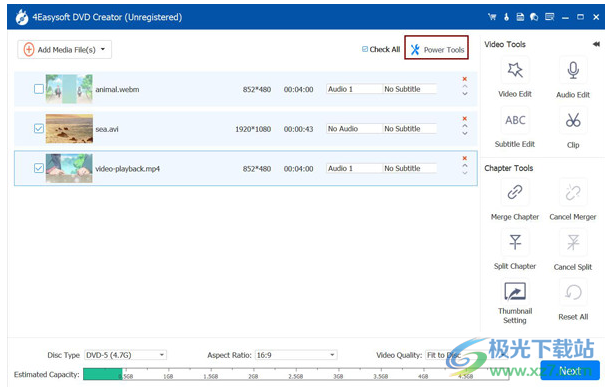Open the menu icon in title bar

click(549, 17)
